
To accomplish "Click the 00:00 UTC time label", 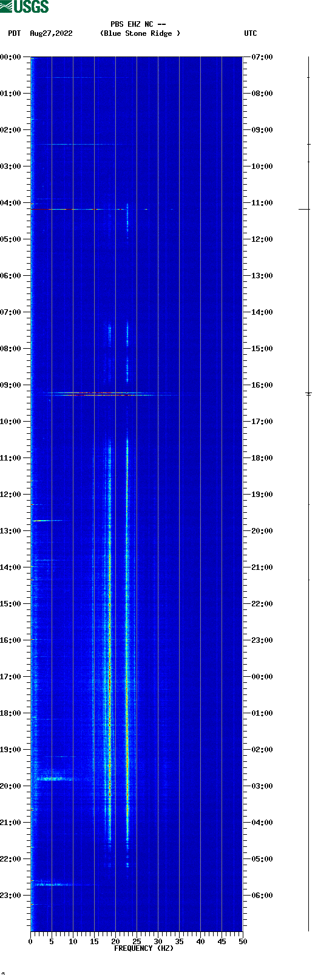I will click(x=262, y=677).
